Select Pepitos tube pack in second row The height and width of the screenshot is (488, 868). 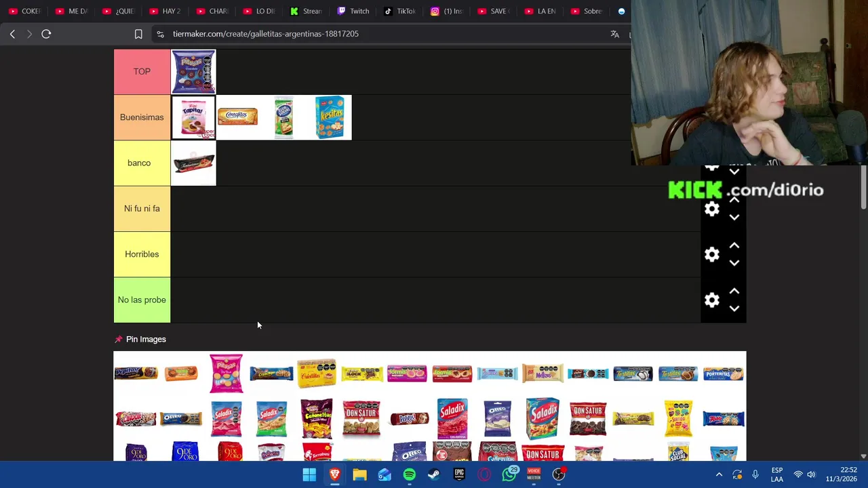410,419
